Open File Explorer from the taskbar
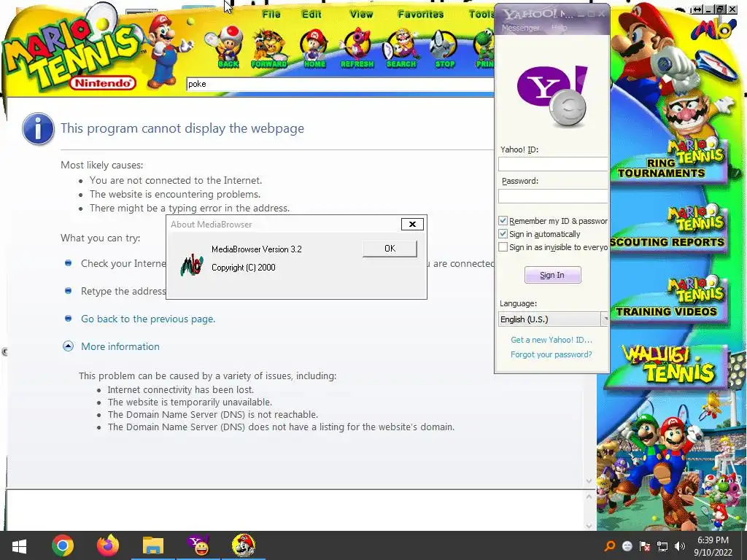747x560 pixels. [x=153, y=545]
